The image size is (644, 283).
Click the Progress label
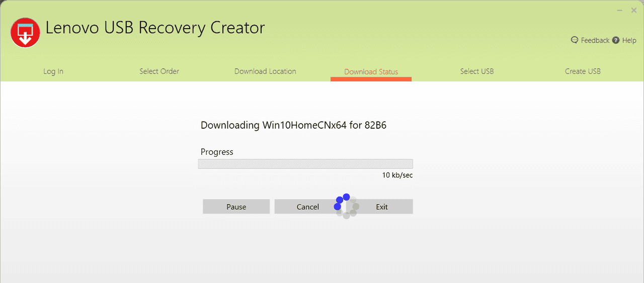217,152
